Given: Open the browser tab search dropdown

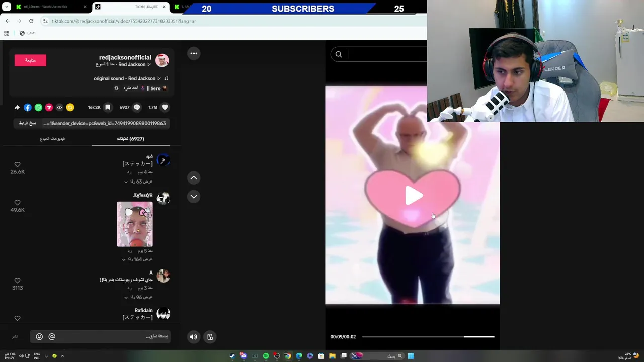Looking at the screenshot, I should [7, 7].
